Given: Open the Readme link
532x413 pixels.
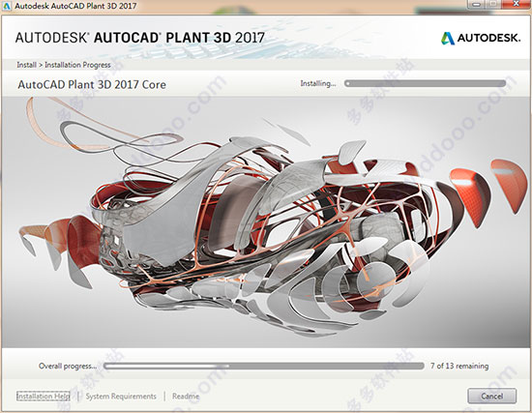Looking at the screenshot, I should (x=186, y=396).
